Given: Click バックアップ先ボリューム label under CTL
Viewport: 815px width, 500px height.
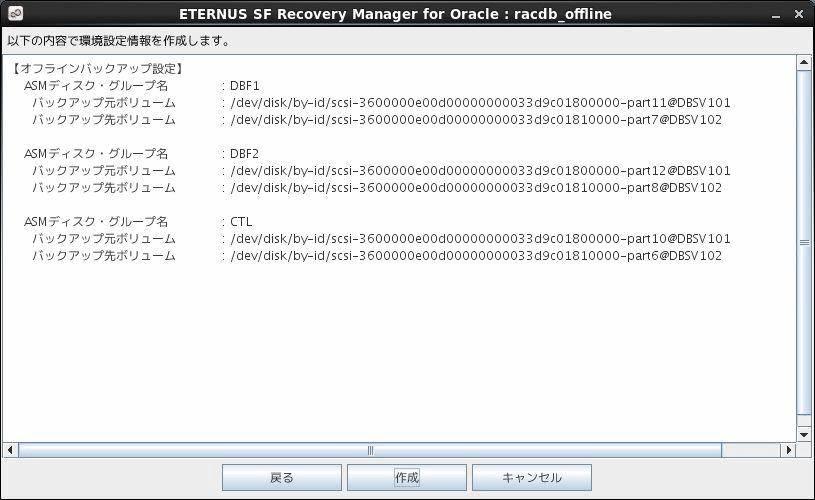Looking at the screenshot, I should 104,256.
